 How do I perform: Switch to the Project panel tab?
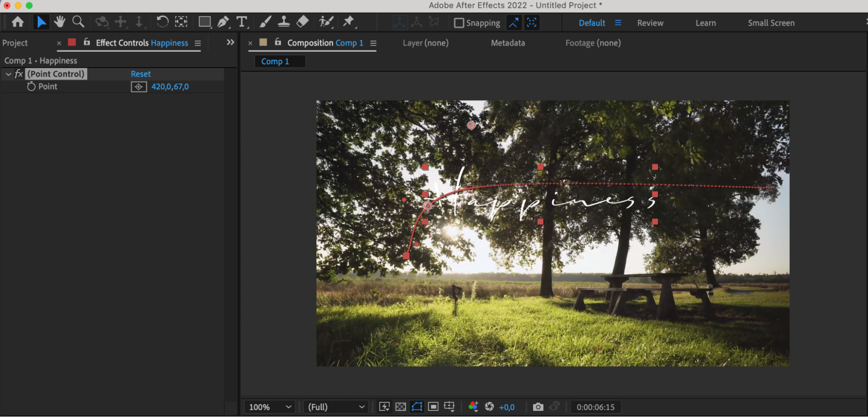15,43
